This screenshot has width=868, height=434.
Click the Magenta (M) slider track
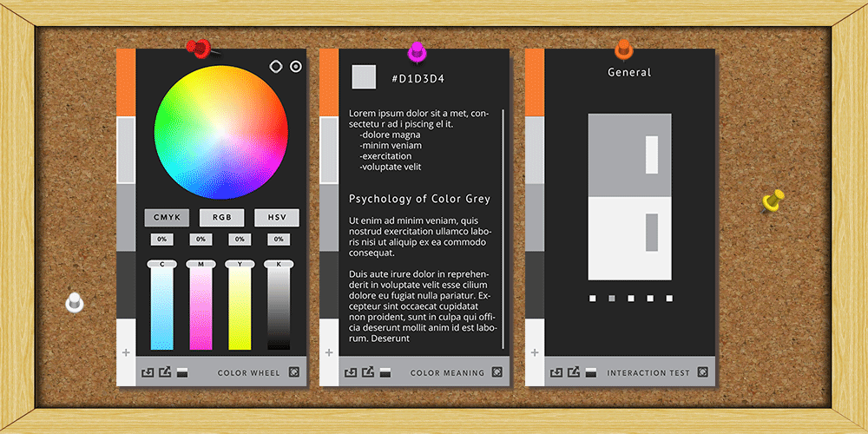pyautogui.click(x=201, y=308)
